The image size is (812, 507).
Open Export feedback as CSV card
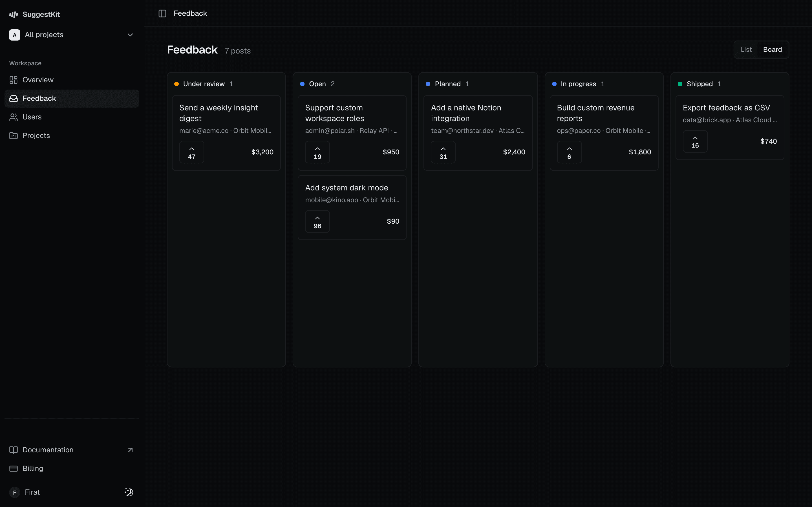[729, 128]
